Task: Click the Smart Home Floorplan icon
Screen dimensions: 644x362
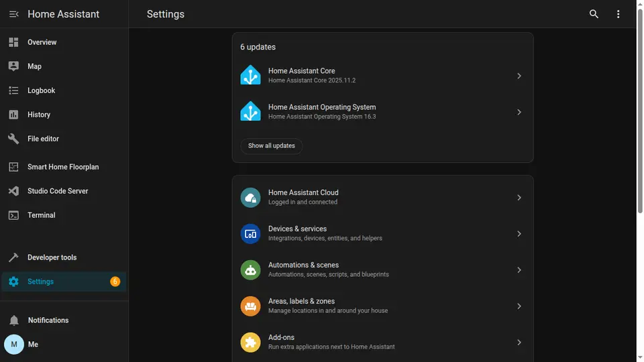Action: (x=13, y=167)
